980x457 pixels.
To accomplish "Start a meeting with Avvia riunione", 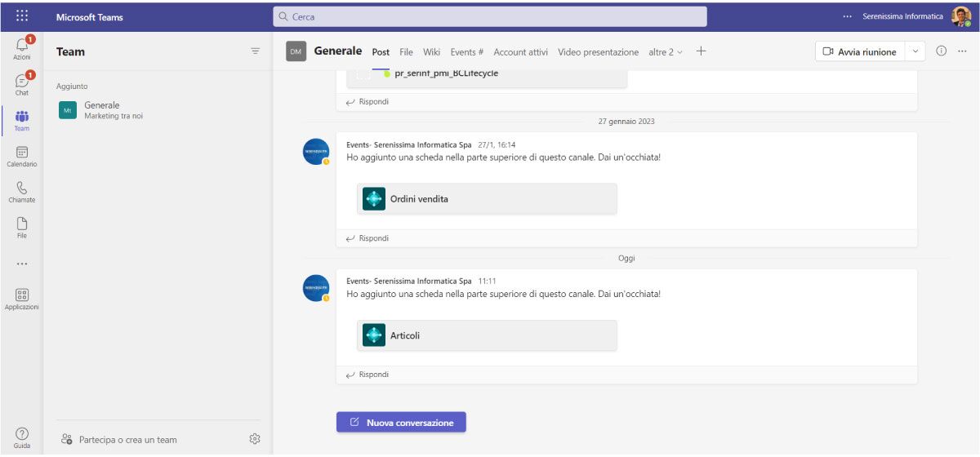I will (859, 51).
